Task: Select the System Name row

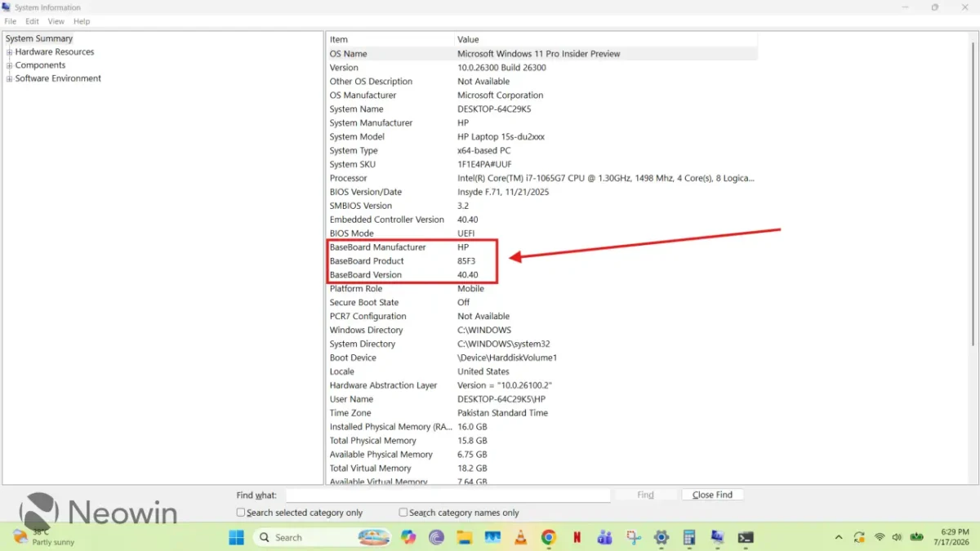Action: [542, 109]
